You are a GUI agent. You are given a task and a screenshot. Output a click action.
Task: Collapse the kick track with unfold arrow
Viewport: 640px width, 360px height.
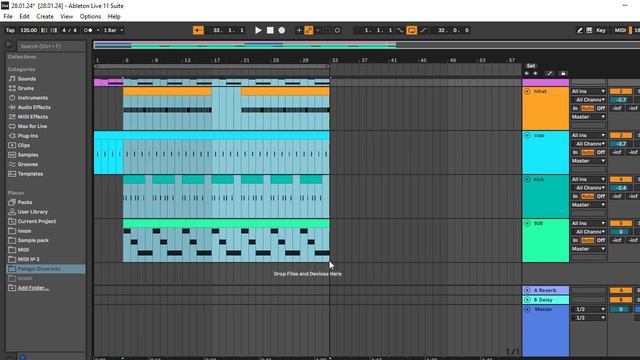click(x=527, y=180)
